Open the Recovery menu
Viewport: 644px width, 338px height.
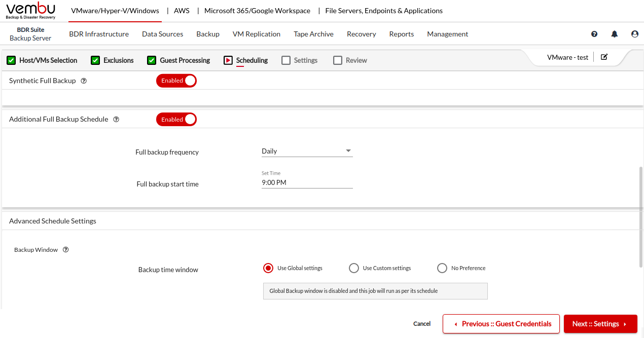[361, 34]
